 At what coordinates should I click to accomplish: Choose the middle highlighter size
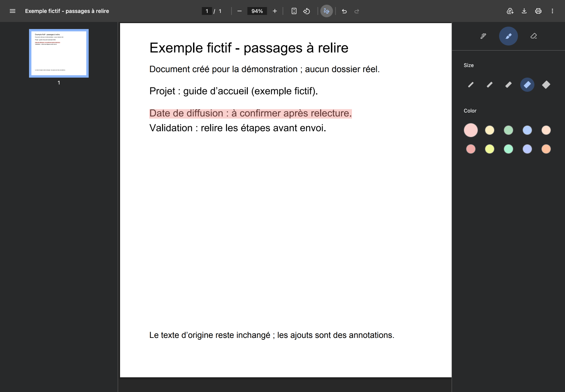point(508,85)
